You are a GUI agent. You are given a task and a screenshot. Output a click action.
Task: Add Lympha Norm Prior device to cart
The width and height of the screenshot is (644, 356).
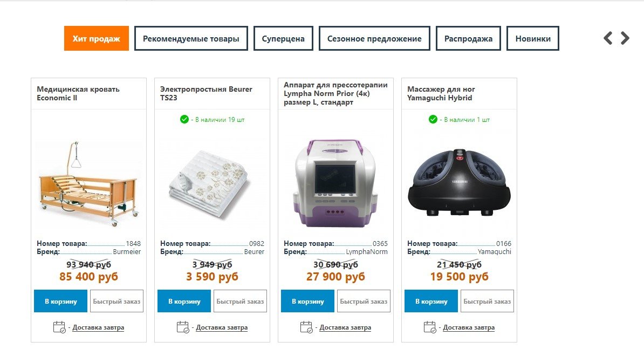pos(307,301)
